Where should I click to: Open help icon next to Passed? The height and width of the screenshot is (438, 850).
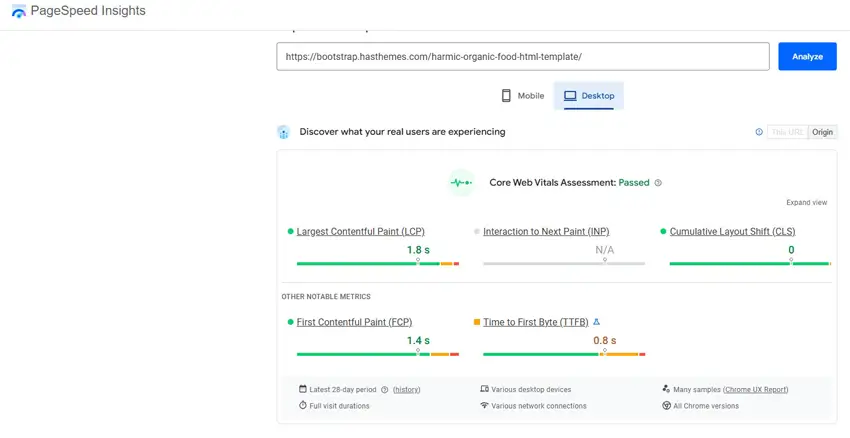pyautogui.click(x=658, y=183)
